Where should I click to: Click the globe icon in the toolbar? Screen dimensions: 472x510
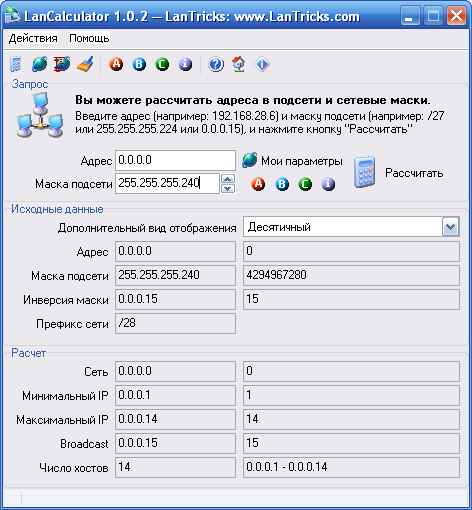[x=39, y=64]
